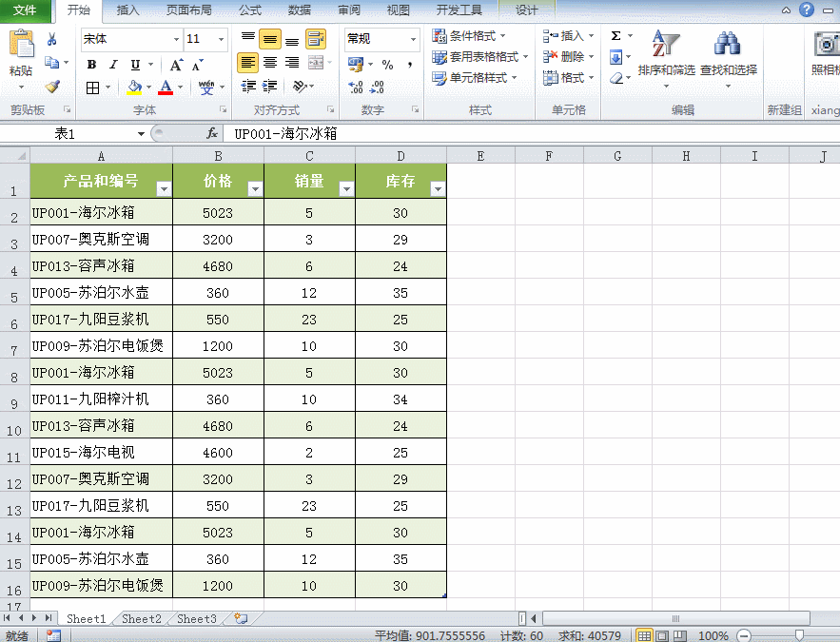840x642 pixels.
Task: Toggle middle vertical alignment
Action: click(270, 39)
